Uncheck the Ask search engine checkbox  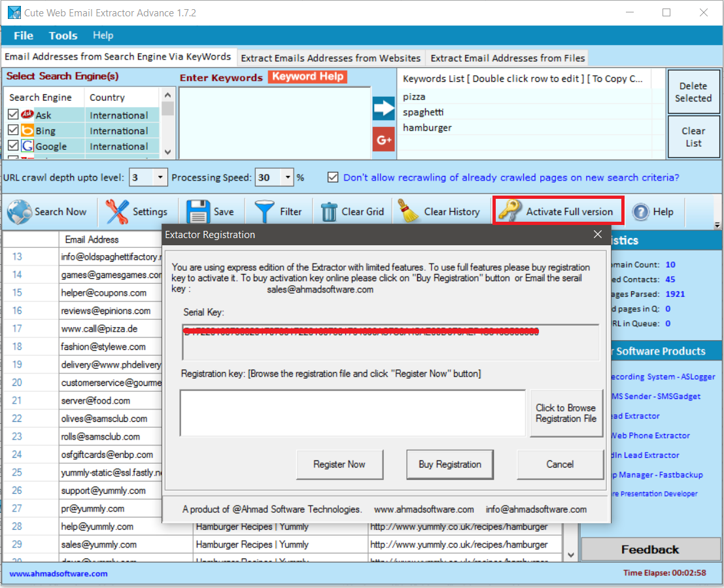point(13,114)
